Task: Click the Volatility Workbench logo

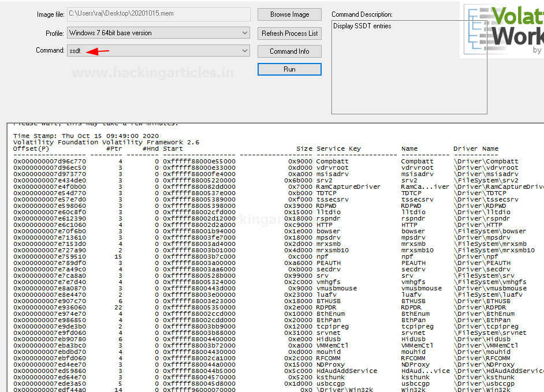Action: click(x=501, y=29)
